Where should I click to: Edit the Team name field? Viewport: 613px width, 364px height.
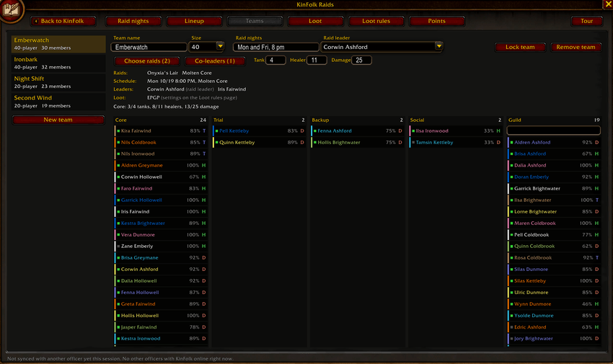coord(149,48)
